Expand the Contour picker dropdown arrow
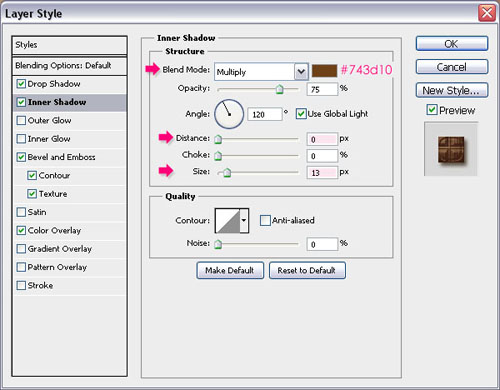The image size is (500, 390). click(x=244, y=220)
